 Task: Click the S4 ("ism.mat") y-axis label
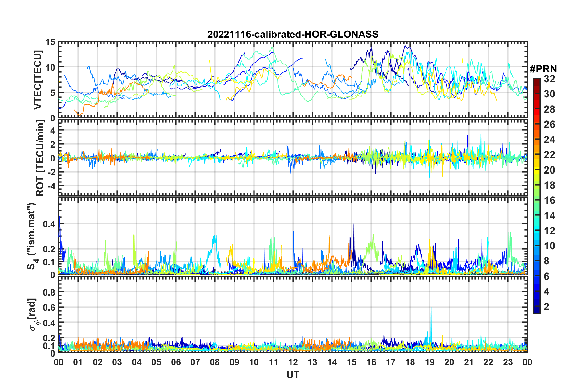(32, 236)
